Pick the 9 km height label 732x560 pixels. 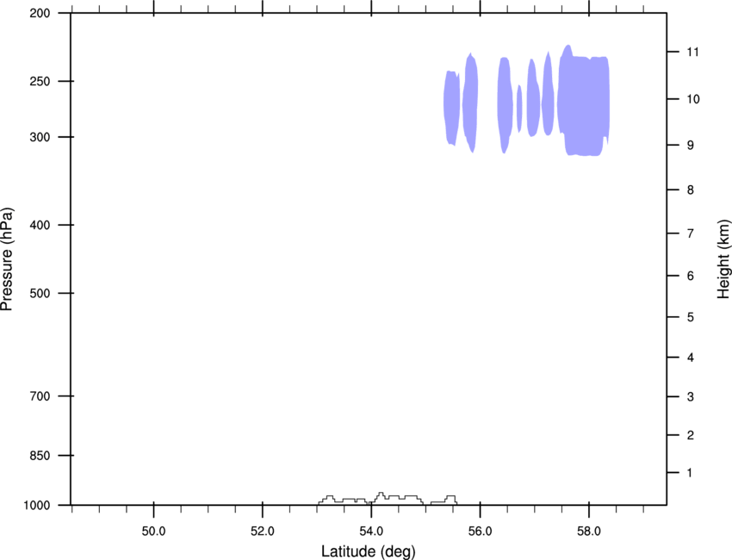pyautogui.click(x=691, y=146)
